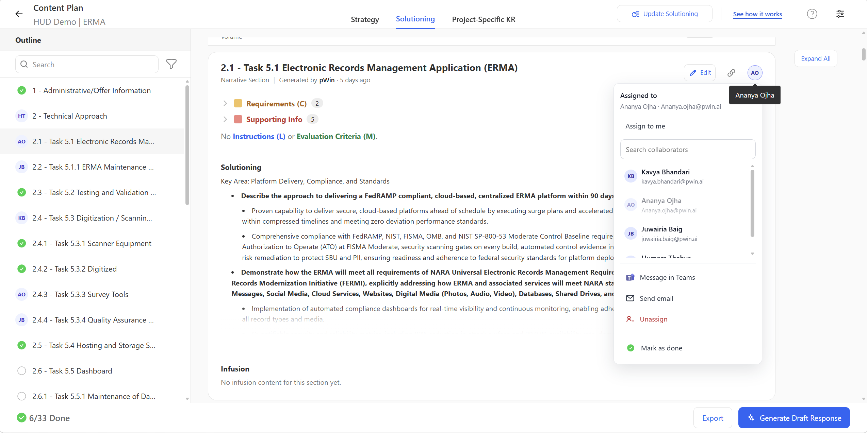Click the outline panel scrollbar thumb
The image size is (868, 433).
coord(187,145)
